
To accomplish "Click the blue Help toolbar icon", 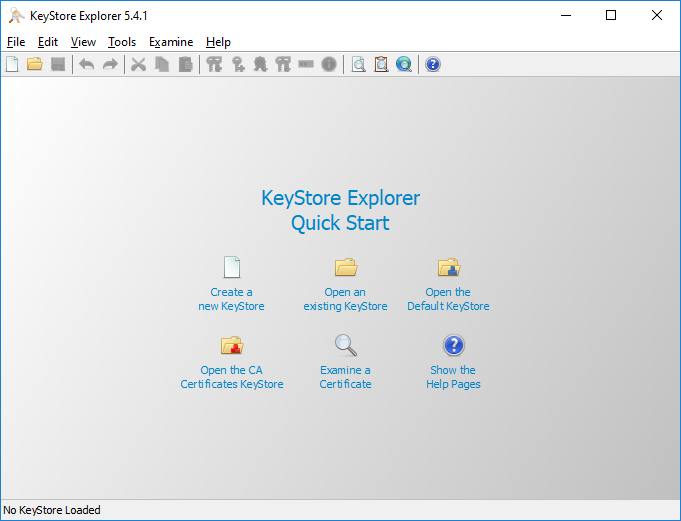I will 433,64.
